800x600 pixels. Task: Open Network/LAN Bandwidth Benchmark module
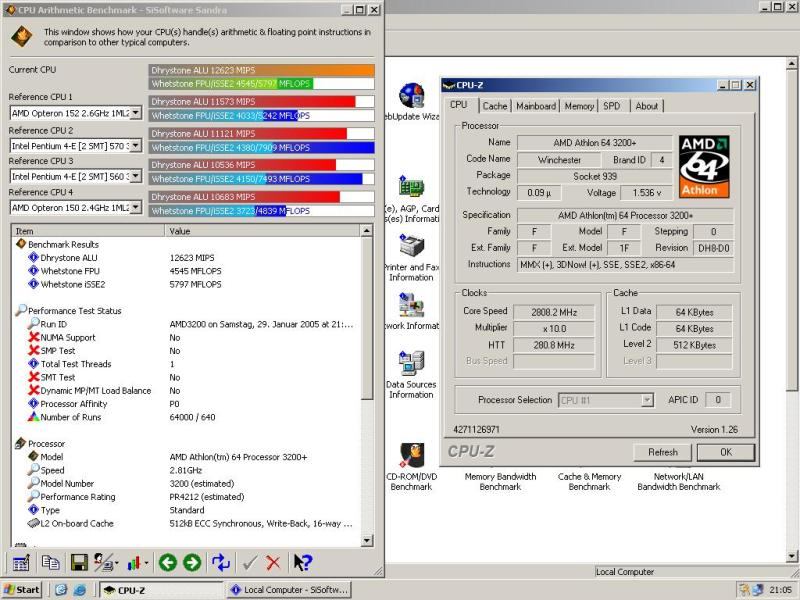(x=679, y=481)
